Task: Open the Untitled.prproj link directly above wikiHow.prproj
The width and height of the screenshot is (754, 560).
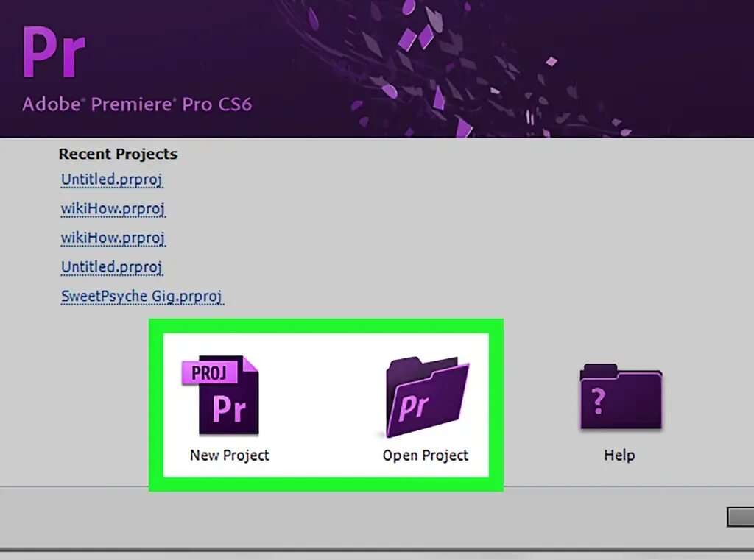Action: 112,180
